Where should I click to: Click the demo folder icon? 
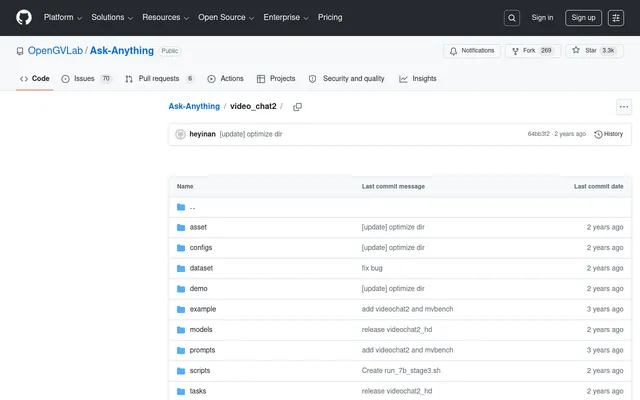(x=181, y=289)
